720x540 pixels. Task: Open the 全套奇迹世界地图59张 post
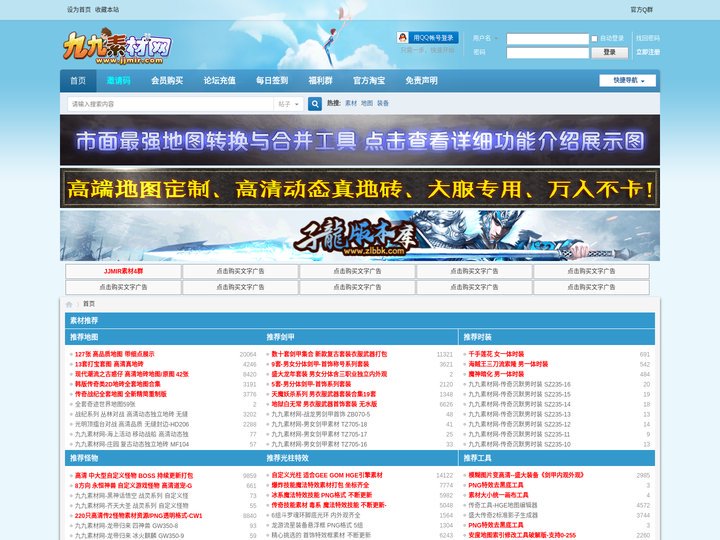click(x=105, y=405)
